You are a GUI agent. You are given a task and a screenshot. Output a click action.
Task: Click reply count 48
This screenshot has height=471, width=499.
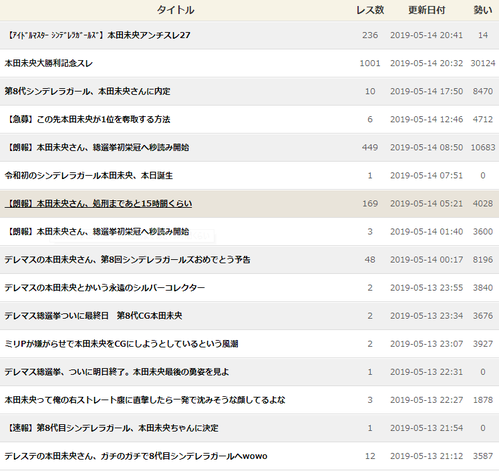click(370, 259)
